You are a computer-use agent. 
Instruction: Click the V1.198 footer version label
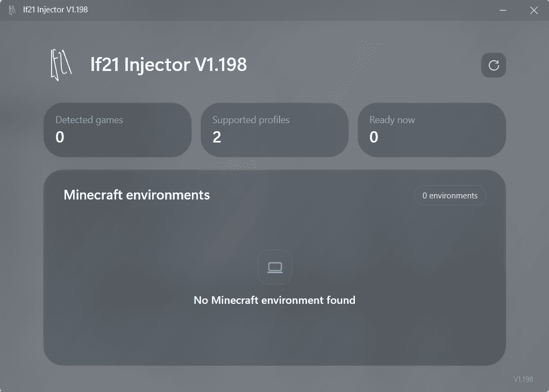(x=523, y=379)
